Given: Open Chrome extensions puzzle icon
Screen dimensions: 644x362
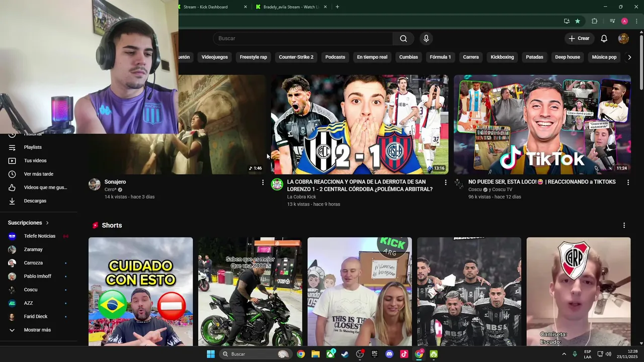Looking at the screenshot, I should [x=594, y=21].
